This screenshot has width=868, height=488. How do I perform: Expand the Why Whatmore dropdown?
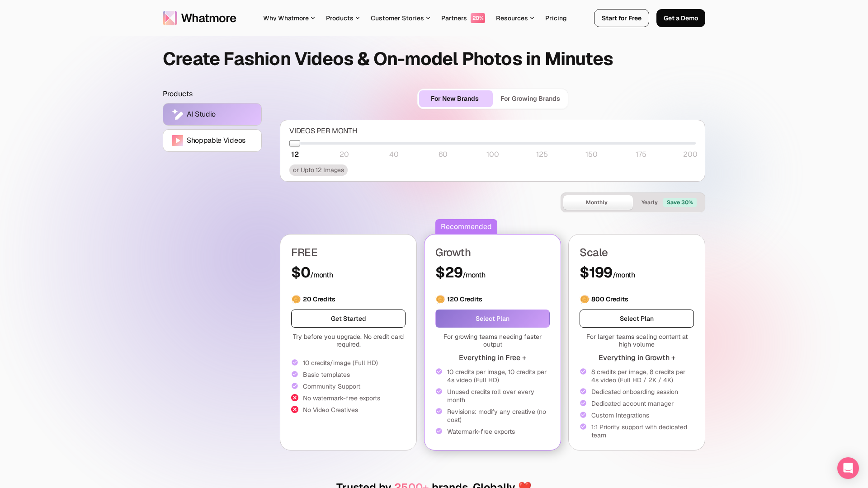(x=289, y=18)
